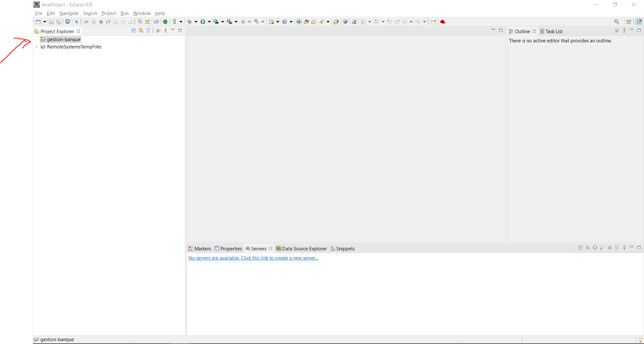Click the Save All toolbar icon
This screenshot has width=644, height=344.
tap(59, 22)
